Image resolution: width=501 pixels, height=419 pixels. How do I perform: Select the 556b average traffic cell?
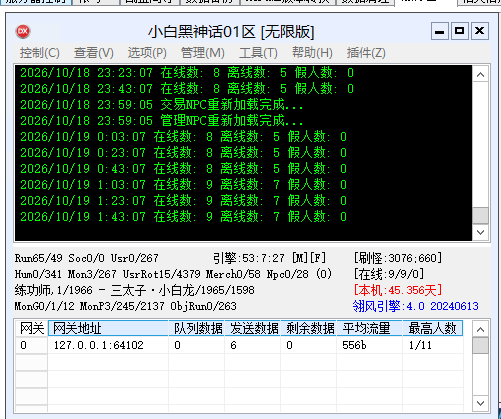[370, 345]
